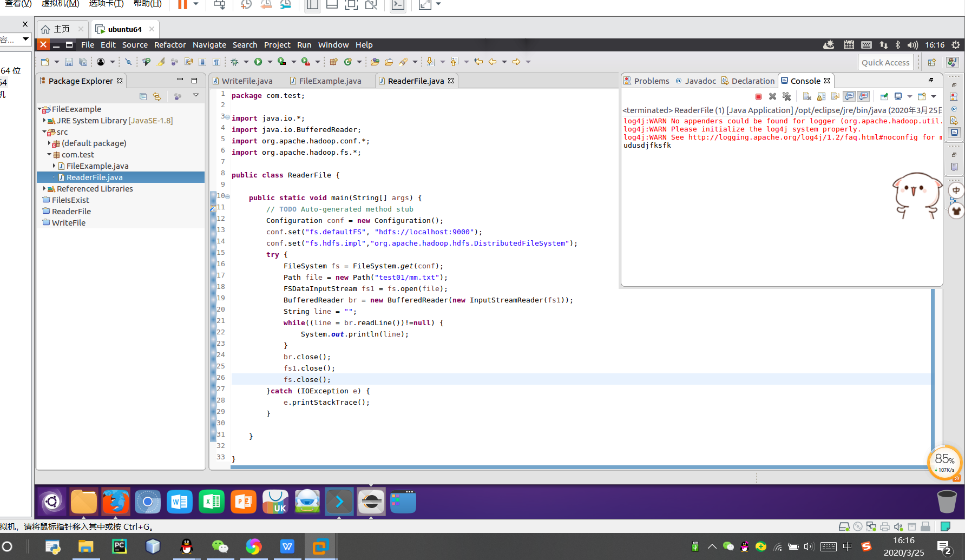Click the Debug bug icon
This screenshot has width=965, height=560.
click(234, 62)
